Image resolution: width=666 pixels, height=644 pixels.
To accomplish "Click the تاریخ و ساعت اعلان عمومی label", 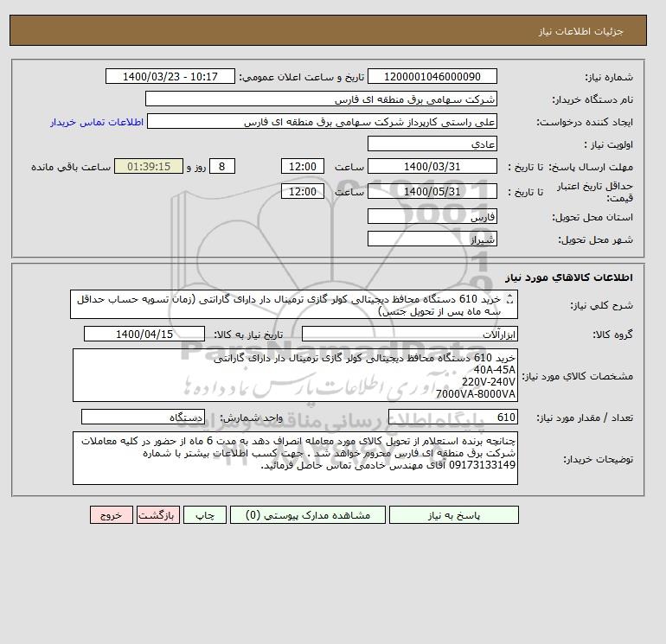I will [x=302, y=77].
